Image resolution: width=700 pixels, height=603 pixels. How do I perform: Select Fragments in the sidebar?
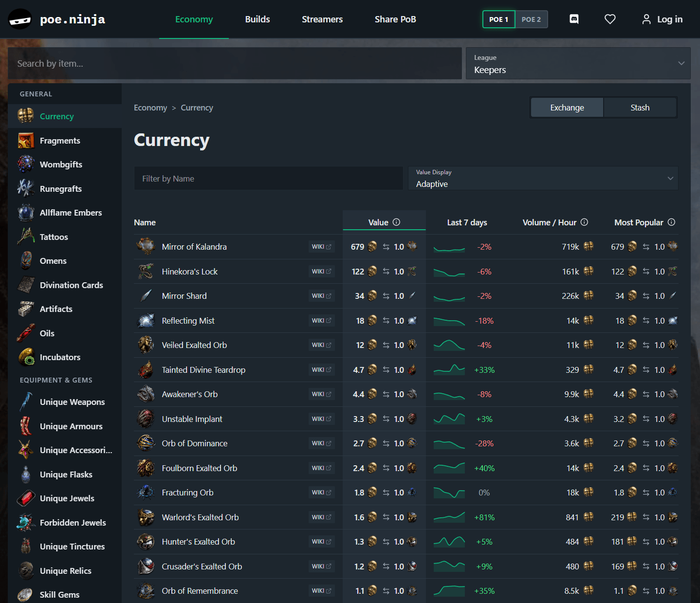(x=65, y=141)
